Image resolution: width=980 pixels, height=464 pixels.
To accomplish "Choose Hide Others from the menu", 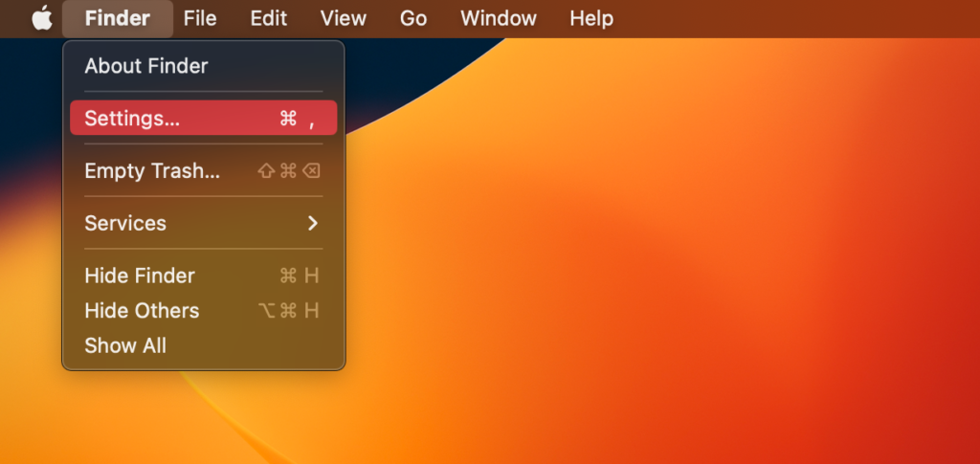I will pos(142,311).
